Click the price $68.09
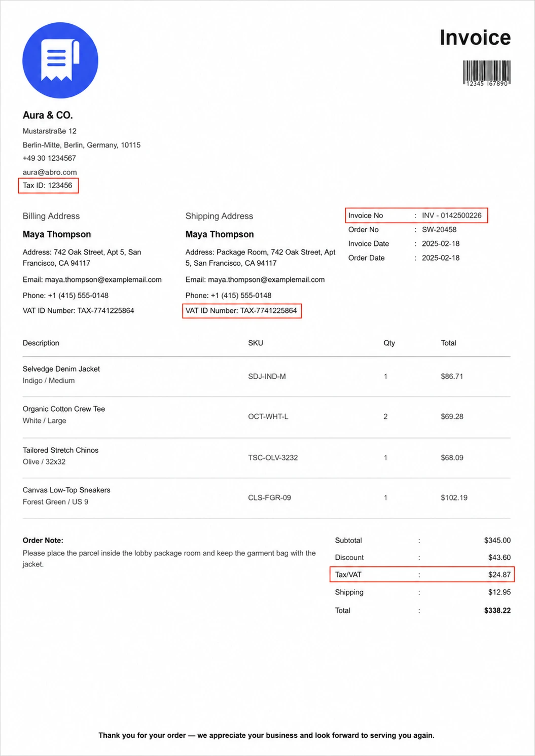535x756 pixels. click(452, 458)
